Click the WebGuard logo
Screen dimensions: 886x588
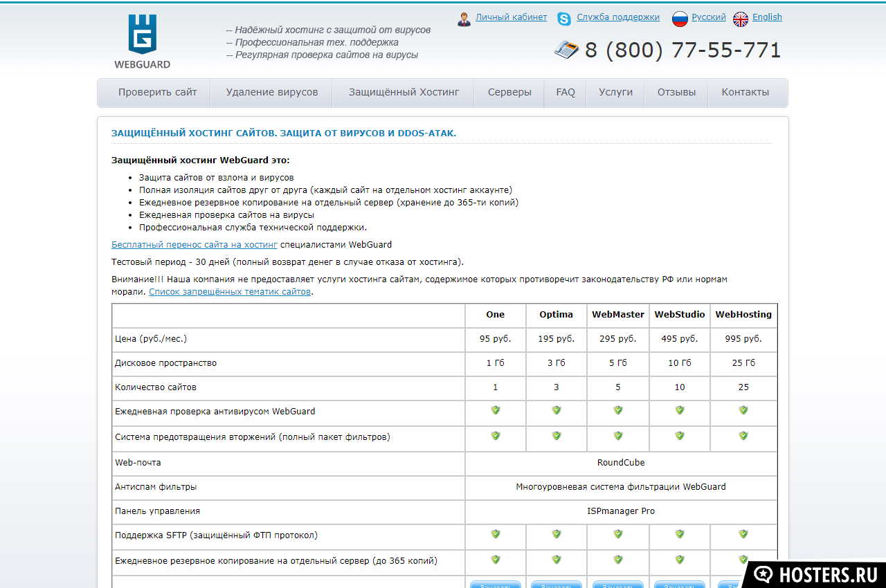(x=142, y=42)
